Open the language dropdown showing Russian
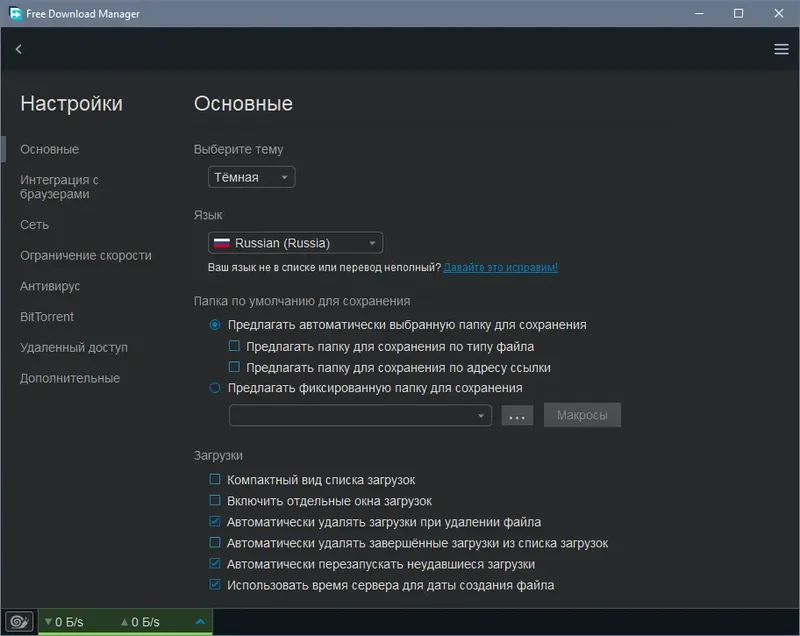Viewport: 800px width, 636px height. 294,242
